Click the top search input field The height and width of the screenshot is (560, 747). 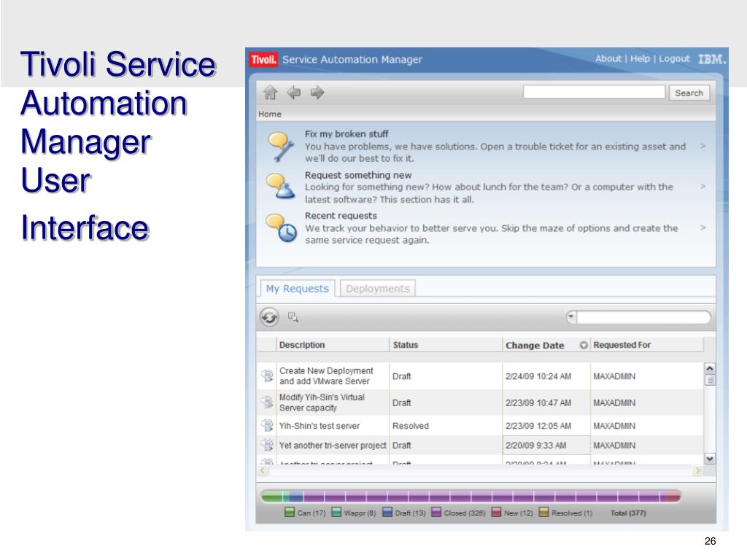click(x=594, y=93)
